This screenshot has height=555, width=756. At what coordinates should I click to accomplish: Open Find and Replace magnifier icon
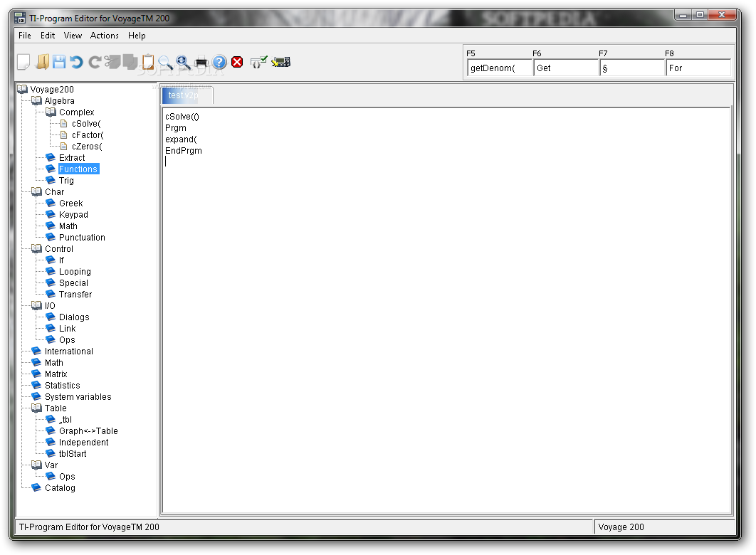(x=183, y=62)
